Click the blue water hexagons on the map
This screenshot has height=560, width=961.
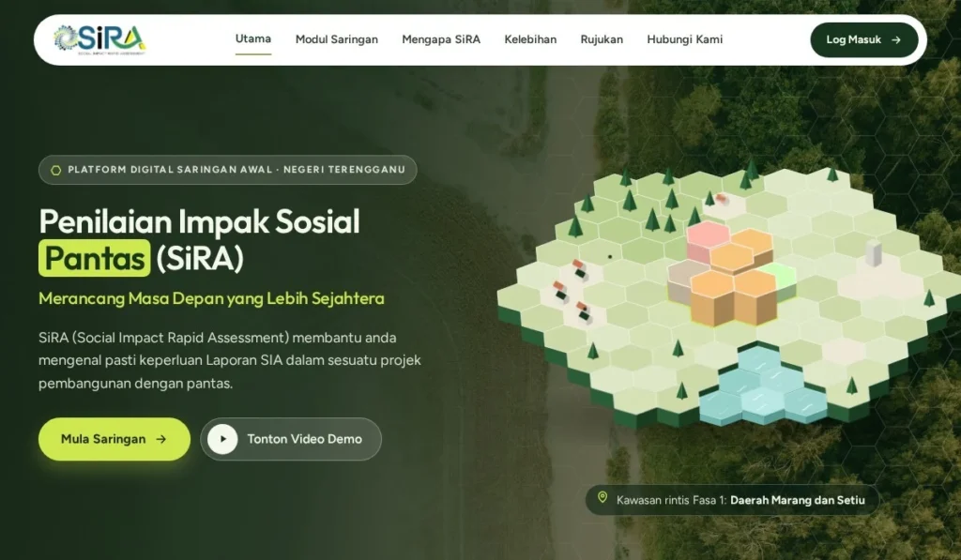click(762, 386)
